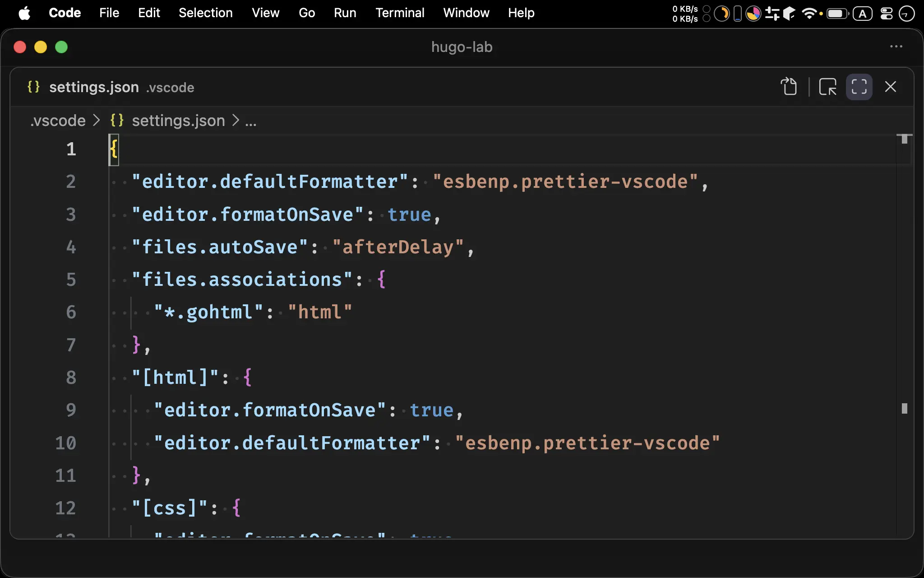The width and height of the screenshot is (924, 578).
Task: Click the "html" string value on line 6
Action: pos(320,312)
